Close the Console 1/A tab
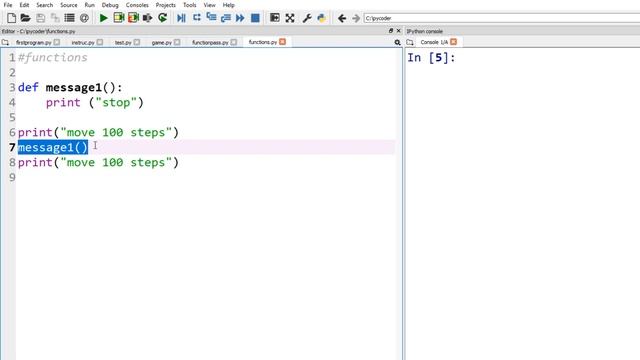Screen dimensions: 640x360 tap(453, 42)
